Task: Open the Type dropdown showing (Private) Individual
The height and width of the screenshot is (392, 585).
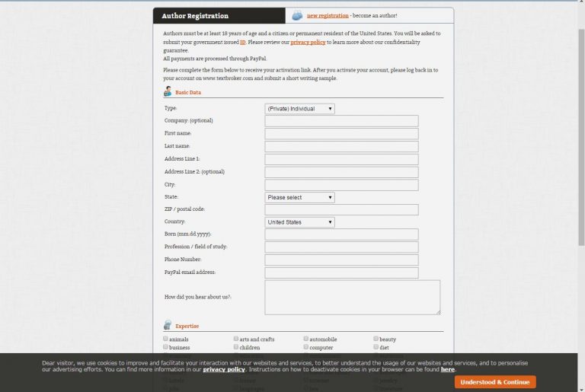Action: tap(299, 109)
